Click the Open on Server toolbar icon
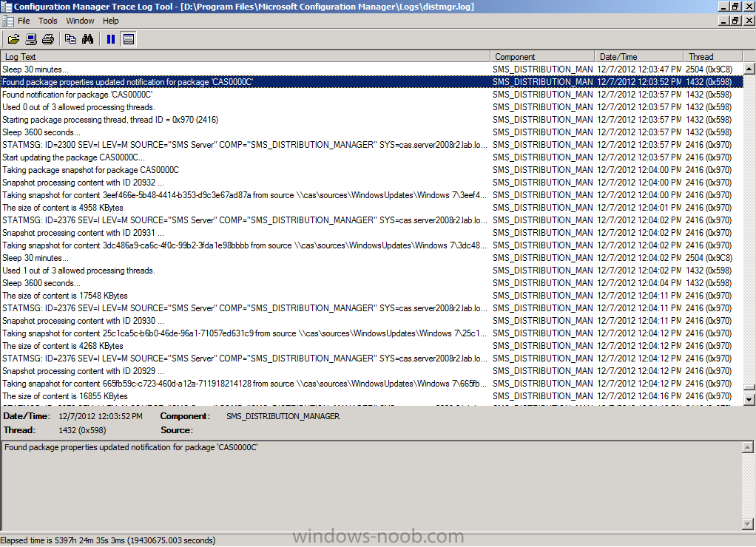 click(31, 39)
